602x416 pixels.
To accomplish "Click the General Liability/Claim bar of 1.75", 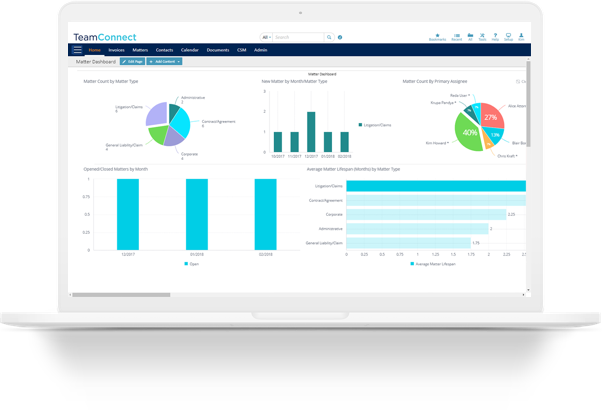I will [x=408, y=243].
